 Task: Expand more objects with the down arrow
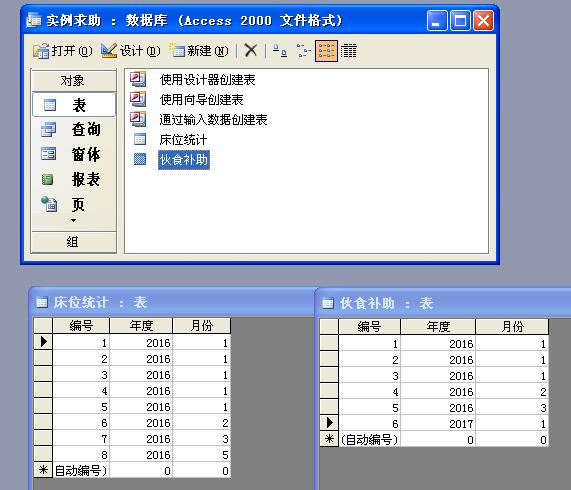point(74,221)
